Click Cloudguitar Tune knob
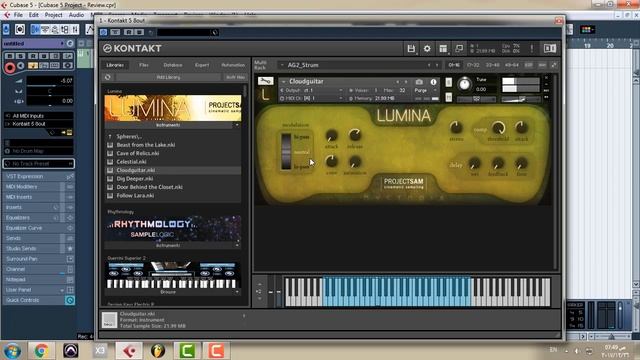640x360 pixels. (x=464, y=84)
